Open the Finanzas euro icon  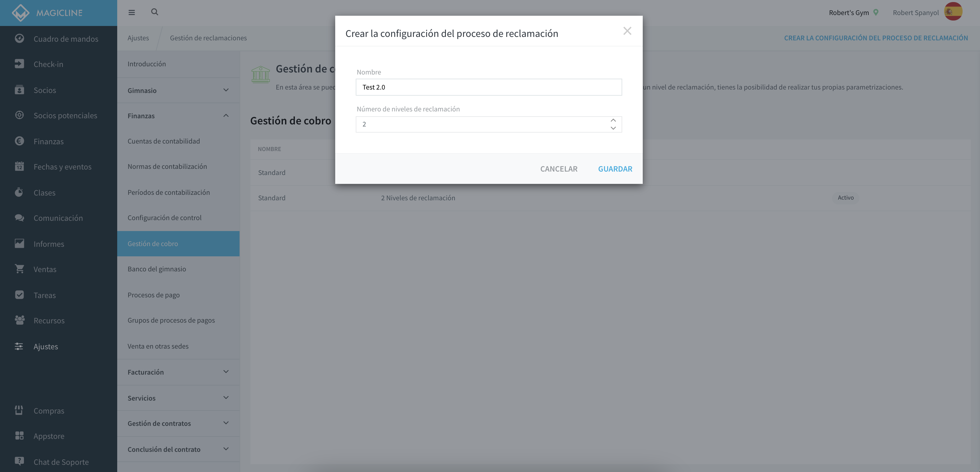[19, 141]
